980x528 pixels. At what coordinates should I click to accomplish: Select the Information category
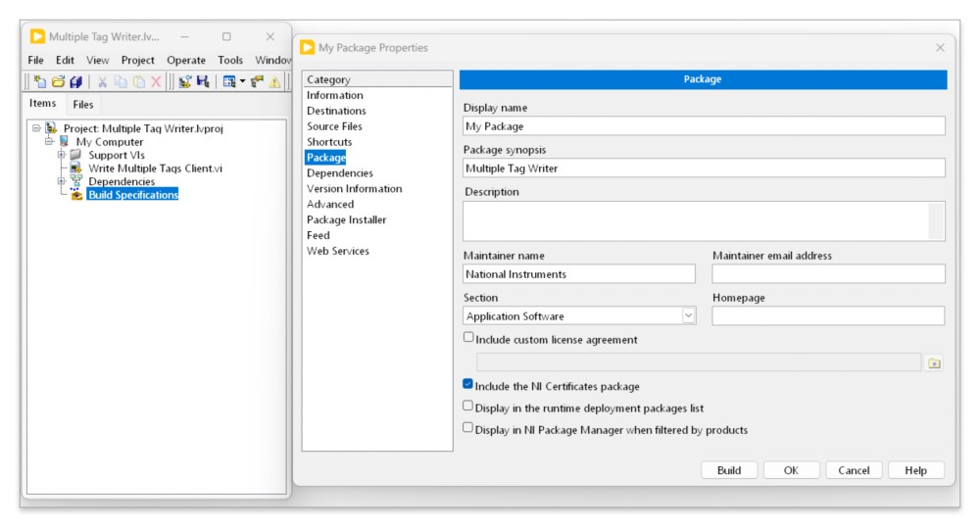point(334,95)
